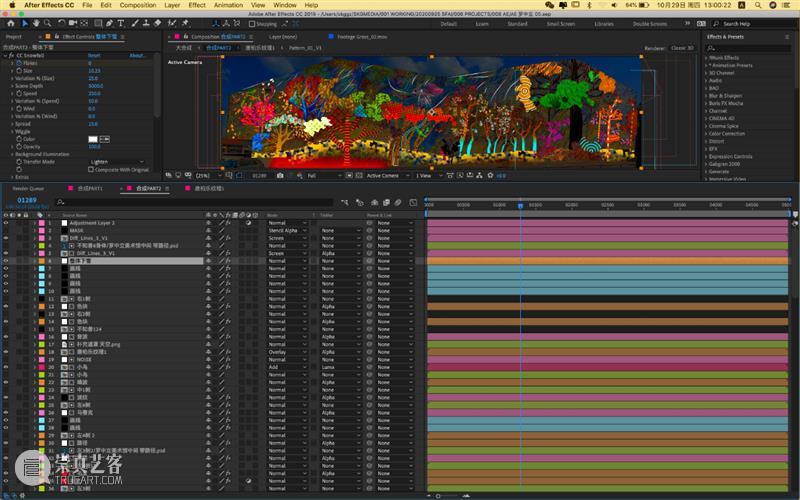The image size is (800, 500).
Task: Open the Full resolution dropdown
Action: pyautogui.click(x=323, y=176)
